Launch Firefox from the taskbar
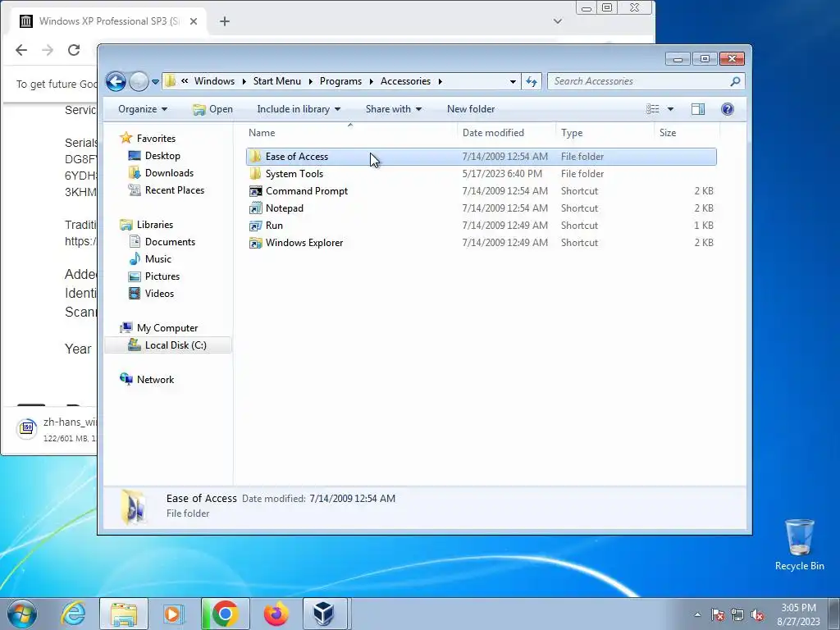This screenshot has height=630, width=840. [x=276, y=614]
